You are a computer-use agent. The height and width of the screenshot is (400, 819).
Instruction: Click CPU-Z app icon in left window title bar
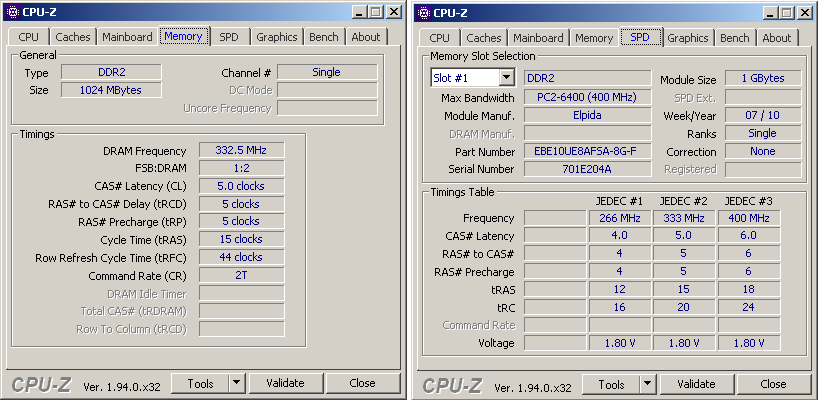(x=14, y=12)
